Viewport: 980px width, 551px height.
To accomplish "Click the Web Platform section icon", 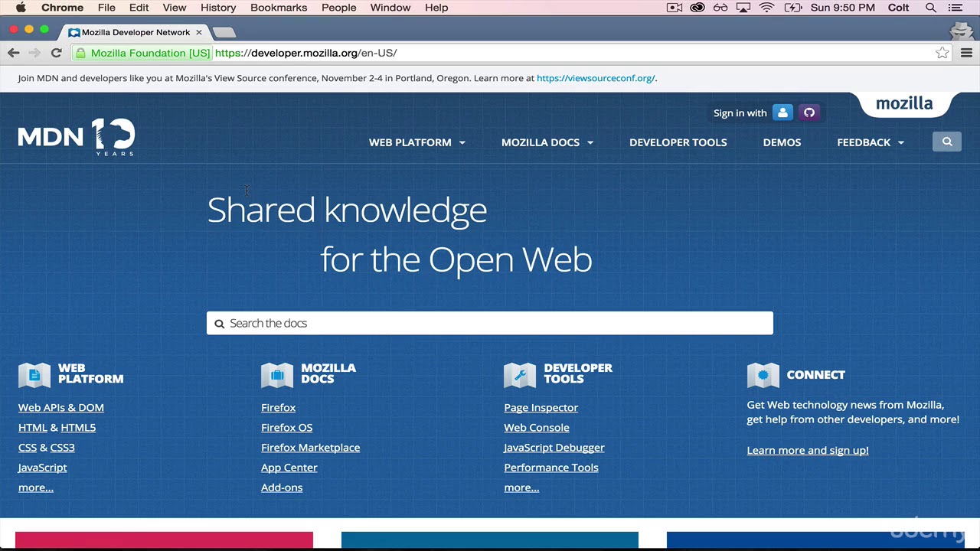I will [x=34, y=375].
